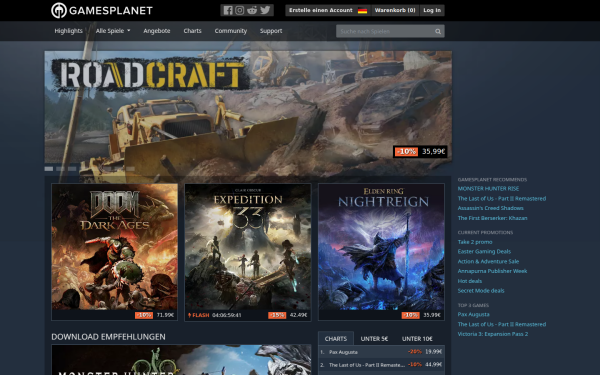Open the Community menu item
600x375 pixels.
pos(231,31)
